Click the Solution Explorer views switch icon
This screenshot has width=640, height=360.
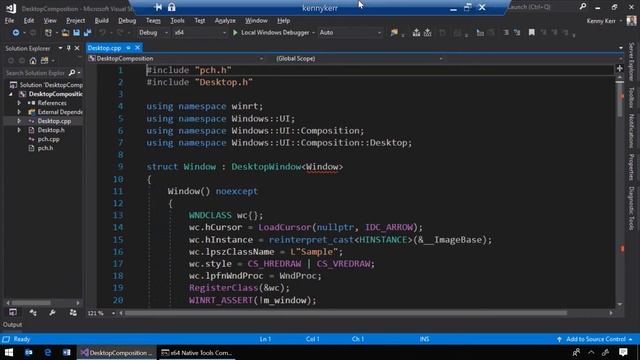(x=44, y=61)
